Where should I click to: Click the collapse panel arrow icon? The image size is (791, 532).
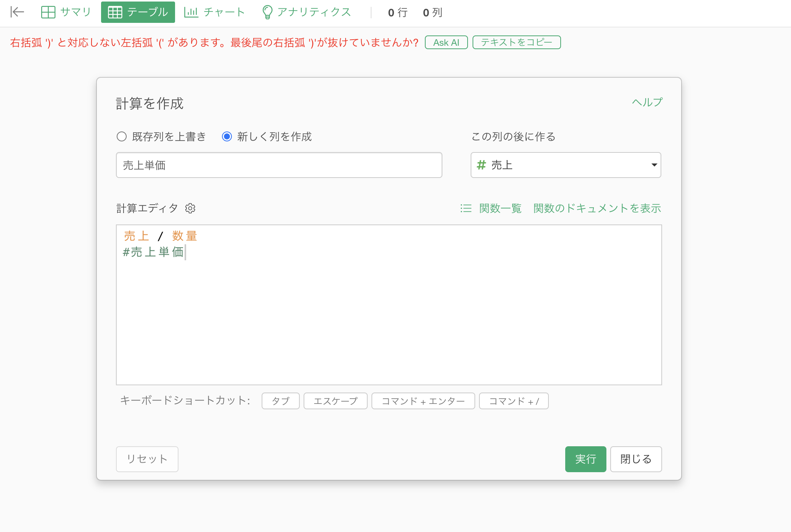pos(17,12)
